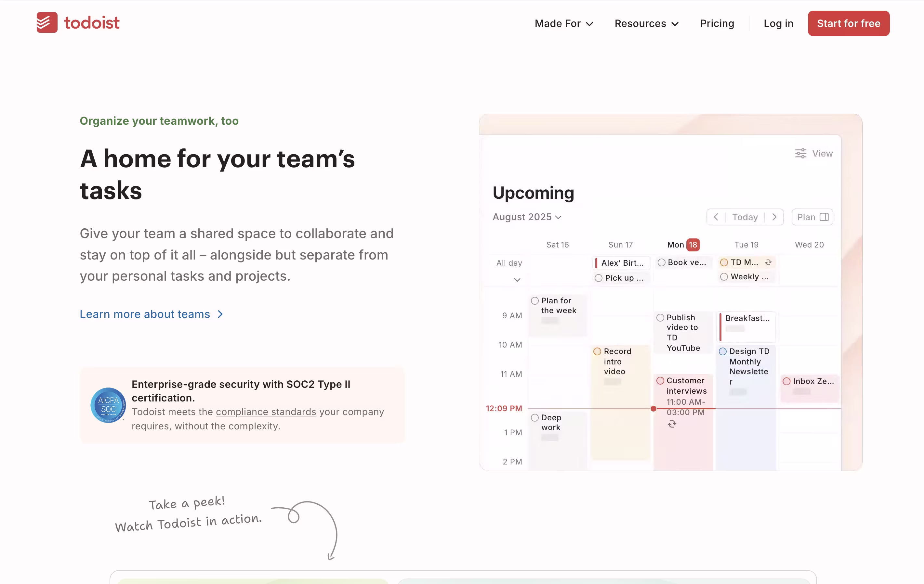The height and width of the screenshot is (584, 924).
Task: Mark Record intro video as done
Action: tap(597, 351)
